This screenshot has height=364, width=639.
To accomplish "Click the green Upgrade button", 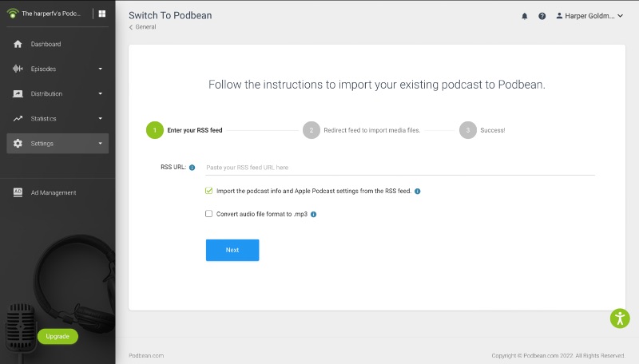I will pyautogui.click(x=58, y=336).
